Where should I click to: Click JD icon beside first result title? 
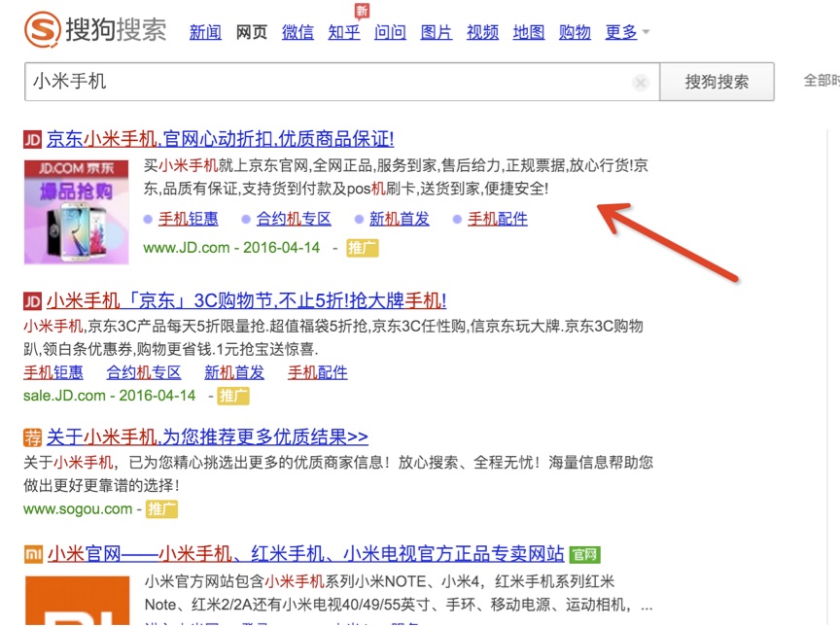point(32,139)
